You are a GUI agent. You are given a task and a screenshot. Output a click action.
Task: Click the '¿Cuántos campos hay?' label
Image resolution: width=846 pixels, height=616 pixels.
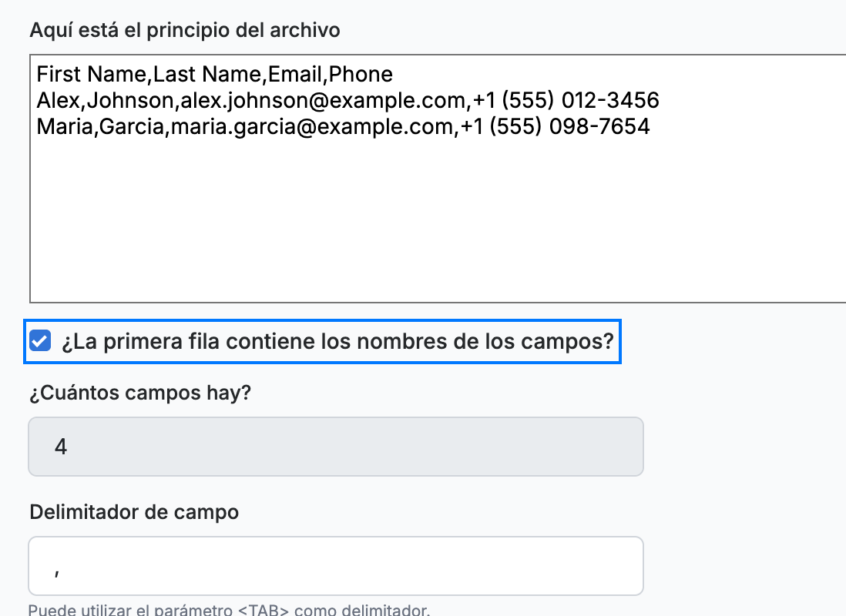tap(140, 393)
